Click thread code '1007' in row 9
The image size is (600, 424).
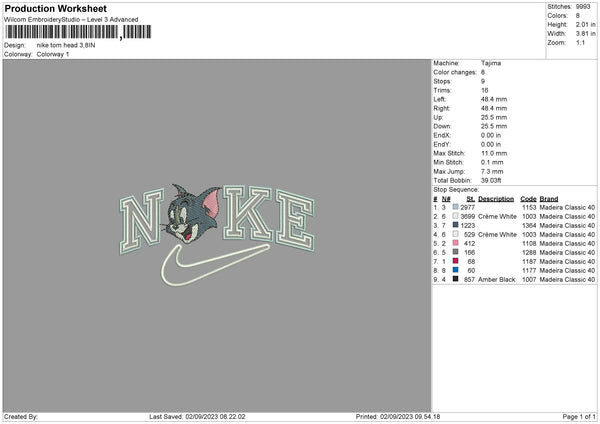click(529, 280)
